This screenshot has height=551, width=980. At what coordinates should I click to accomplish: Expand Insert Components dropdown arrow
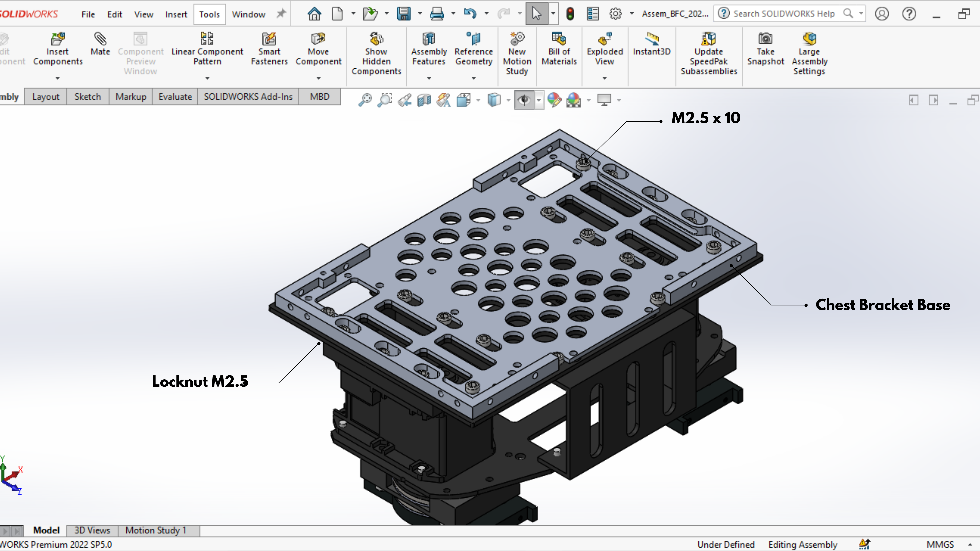(58, 78)
